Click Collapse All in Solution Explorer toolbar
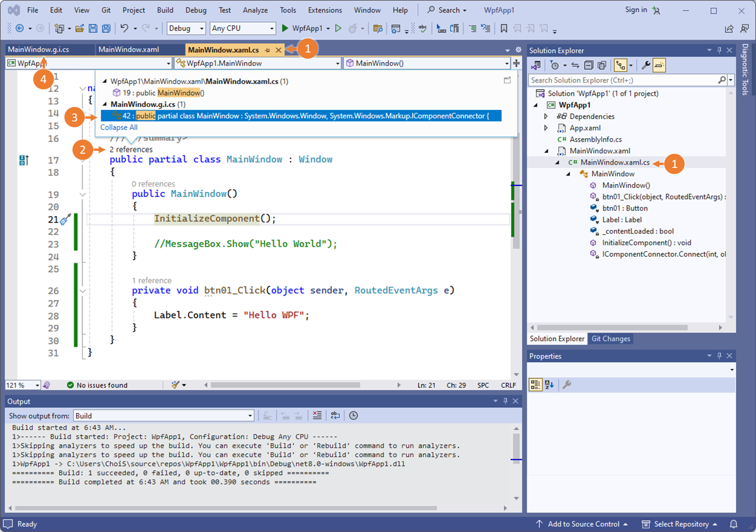The image size is (756, 532). click(x=589, y=65)
